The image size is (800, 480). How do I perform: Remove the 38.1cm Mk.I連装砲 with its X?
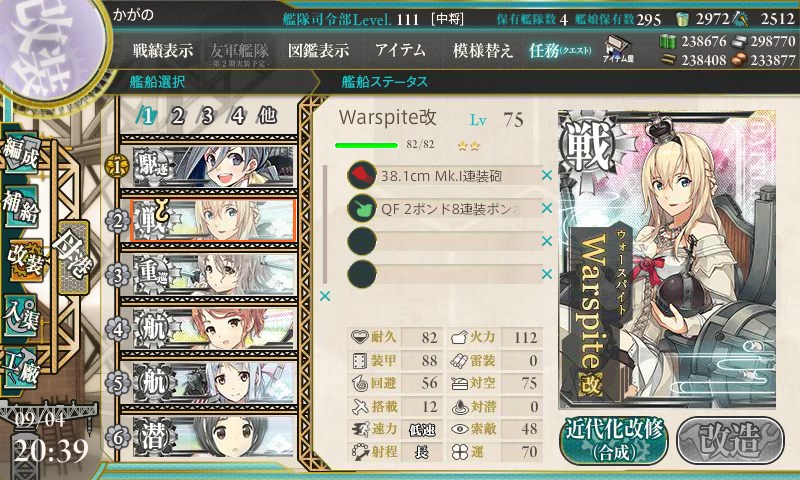pos(547,175)
